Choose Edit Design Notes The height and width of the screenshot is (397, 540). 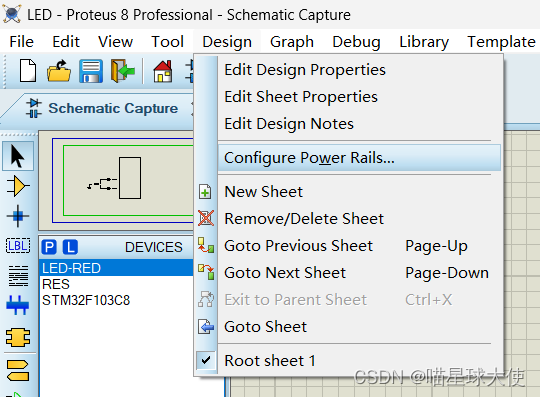pyautogui.click(x=359, y=124)
